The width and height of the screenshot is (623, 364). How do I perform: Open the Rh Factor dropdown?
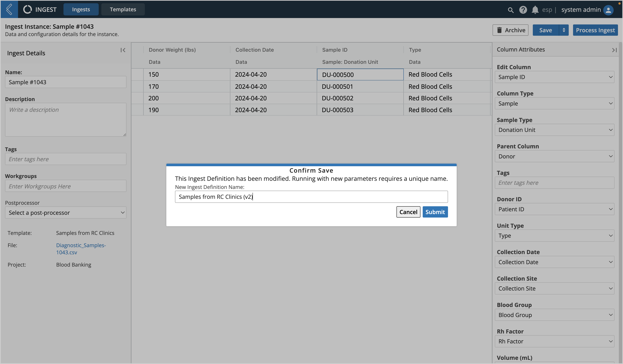click(554, 341)
